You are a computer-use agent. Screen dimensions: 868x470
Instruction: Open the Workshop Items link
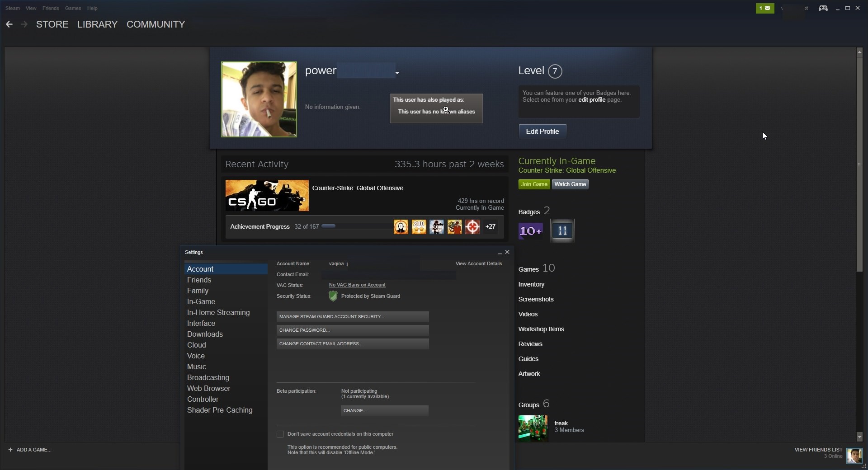click(x=541, y=329)
